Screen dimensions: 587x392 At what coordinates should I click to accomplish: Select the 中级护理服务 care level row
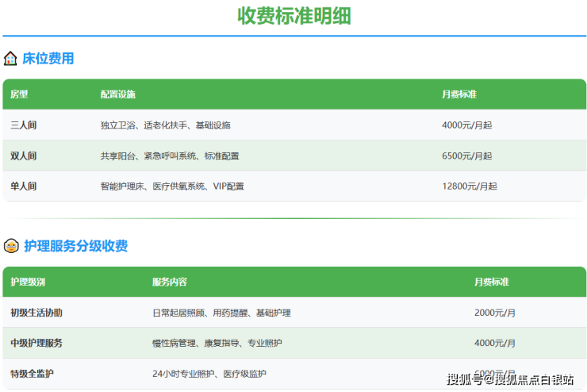pyautogui.click(x=36, y=343)
